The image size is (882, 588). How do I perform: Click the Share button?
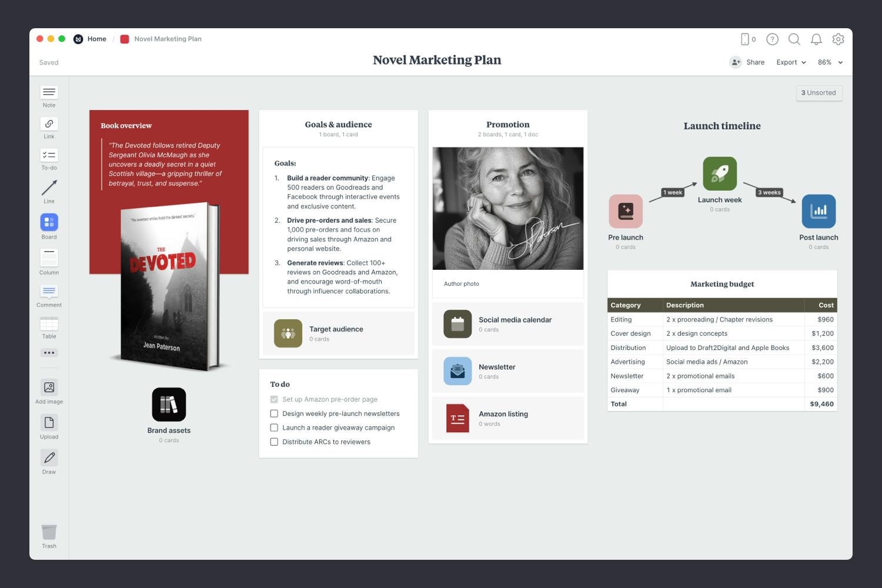click(x=747, y=62)
